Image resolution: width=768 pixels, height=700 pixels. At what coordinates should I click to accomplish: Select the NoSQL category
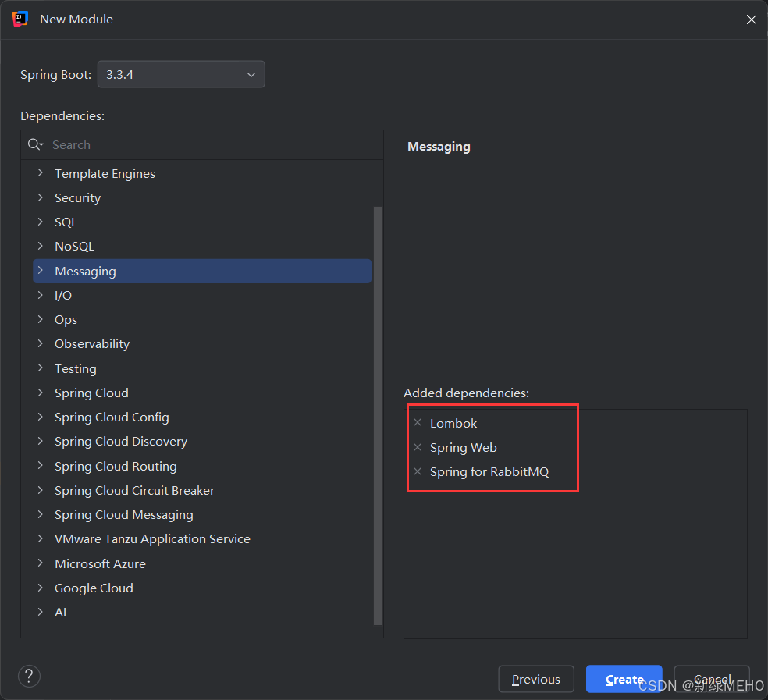[74, 247]
